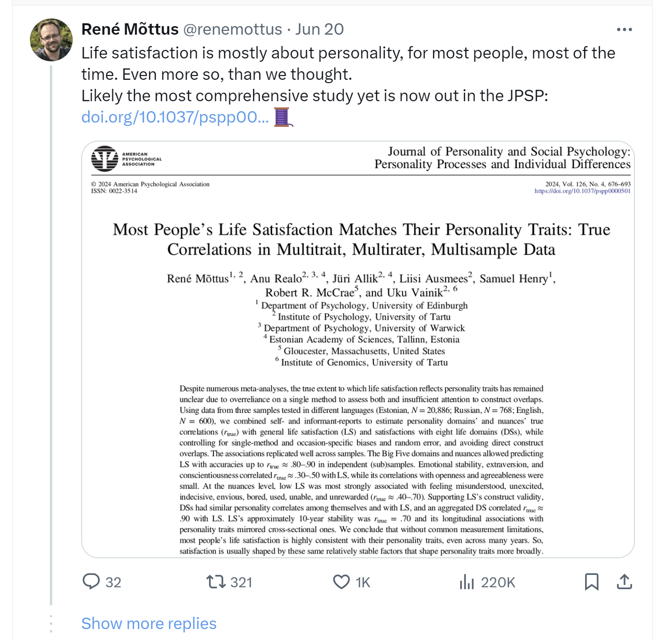Open the three-dot more options menu
This screenshot has width=672, height=640.
624,29
